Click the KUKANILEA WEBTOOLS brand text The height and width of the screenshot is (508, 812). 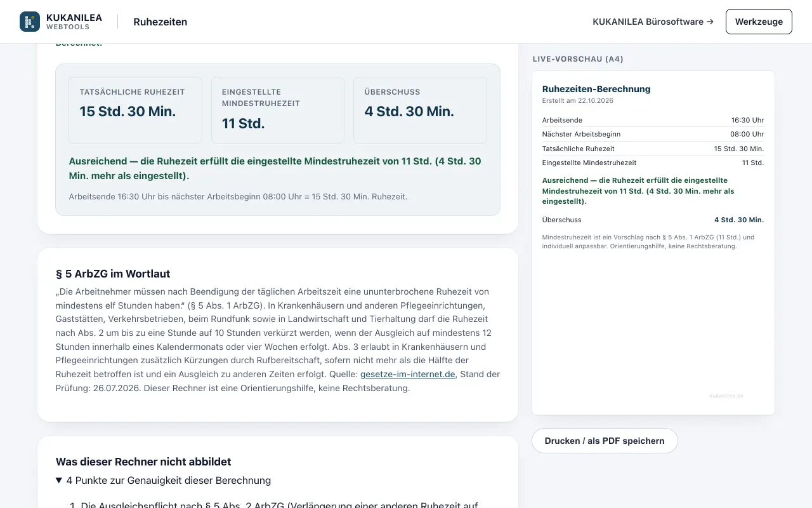pos(74,22)
